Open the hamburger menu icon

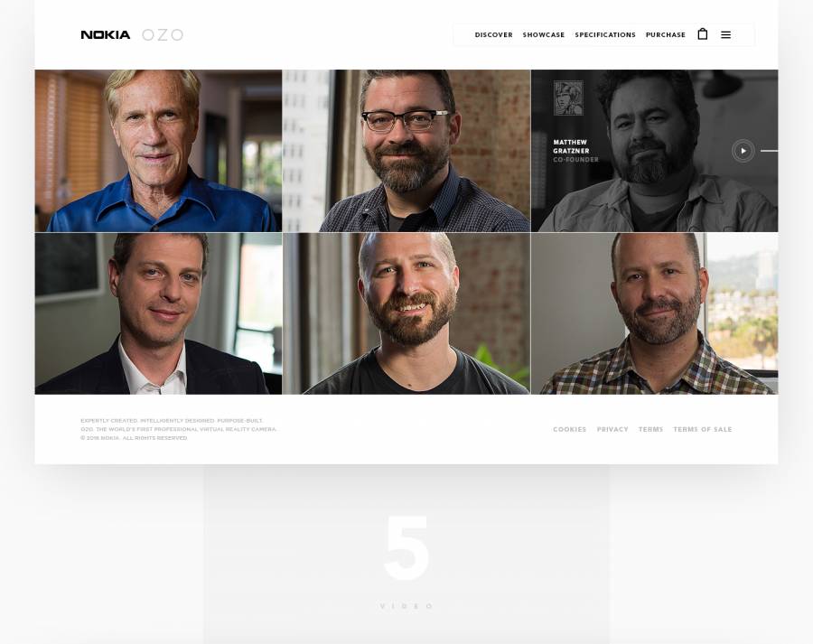click(x=726, y=34)
